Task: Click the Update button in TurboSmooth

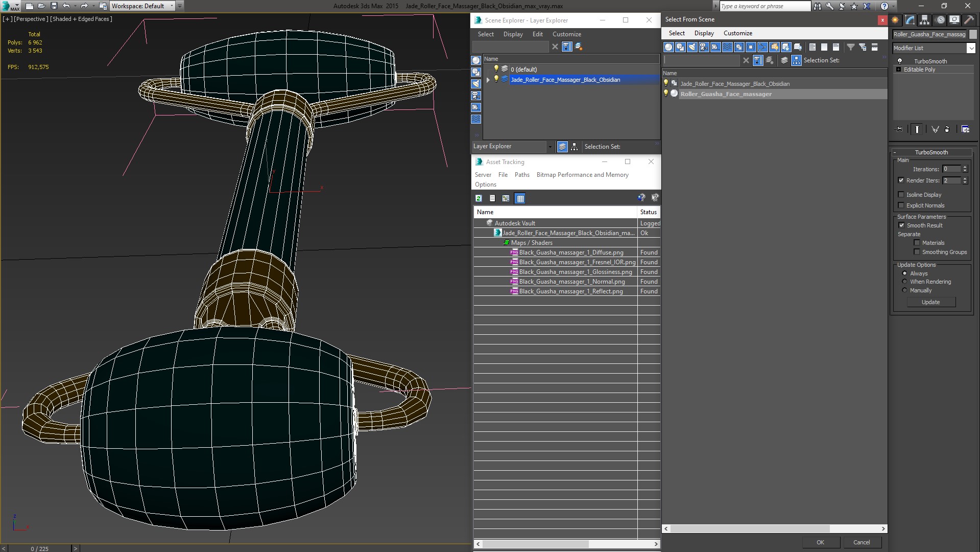Action: point(930,302)
